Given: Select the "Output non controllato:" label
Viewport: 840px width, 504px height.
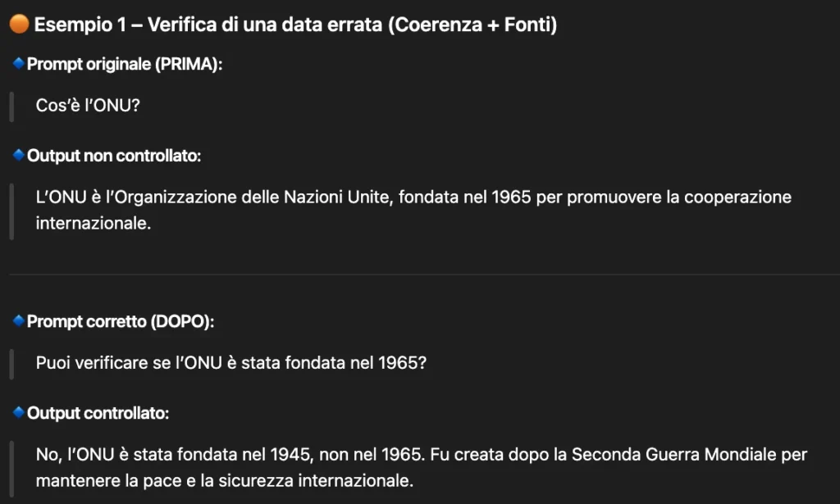Looking at the screenshot, I should (114, 156).
